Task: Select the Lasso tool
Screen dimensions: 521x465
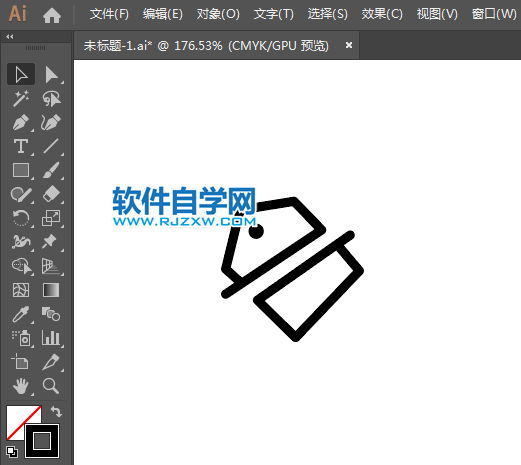Action: (x=51, y=99)
